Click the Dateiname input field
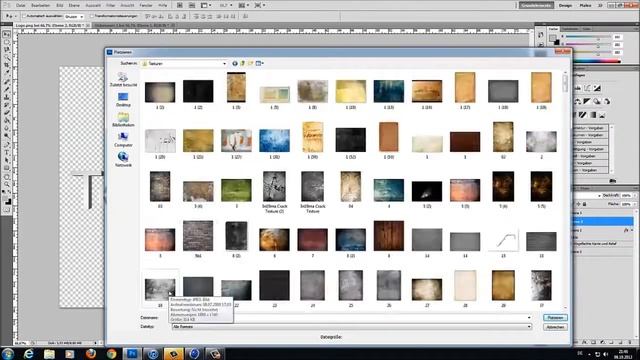This screenshot has width=640, height=360. click(x=352, y=318)
